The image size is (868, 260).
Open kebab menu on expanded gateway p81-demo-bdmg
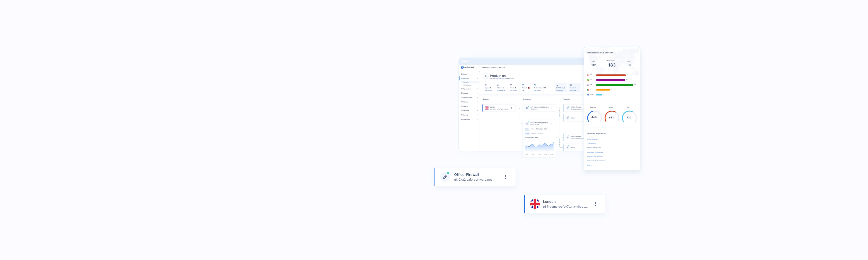[x=552, y=123]
